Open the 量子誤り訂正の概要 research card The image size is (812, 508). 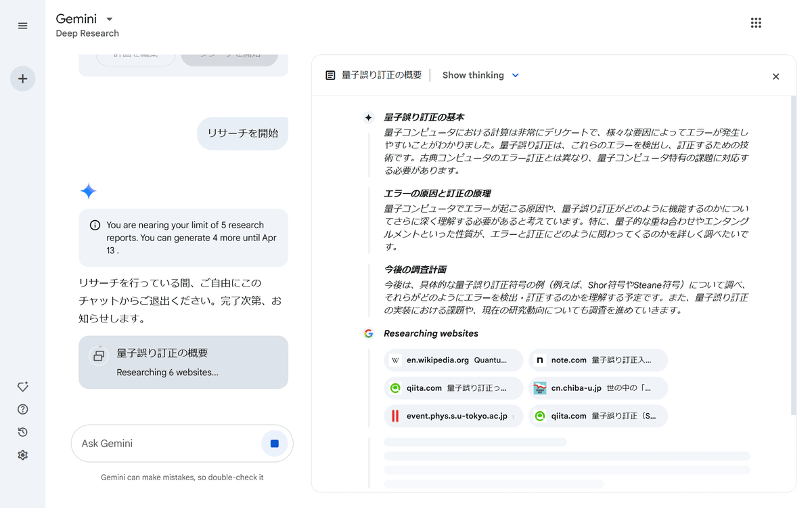183,362
